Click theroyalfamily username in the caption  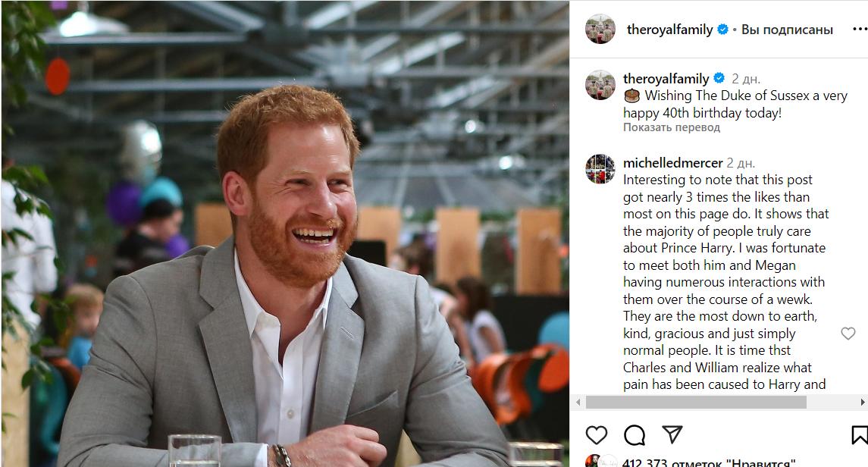pos(666,79)
